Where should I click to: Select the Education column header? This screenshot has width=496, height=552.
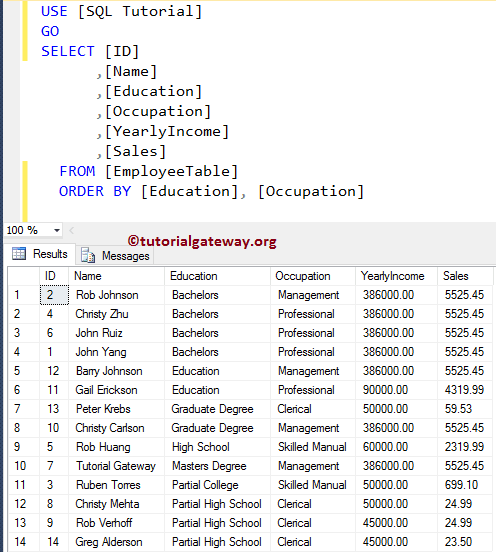coord(218,276)
